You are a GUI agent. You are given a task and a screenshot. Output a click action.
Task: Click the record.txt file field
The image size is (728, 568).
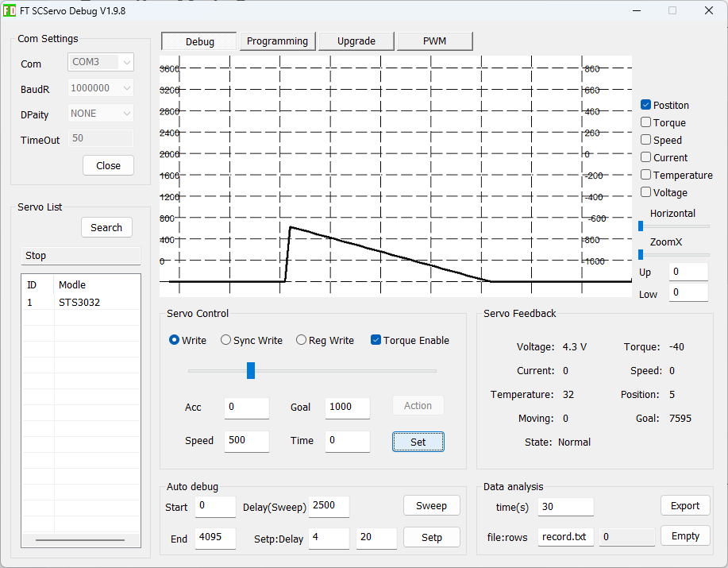(566, 537)
